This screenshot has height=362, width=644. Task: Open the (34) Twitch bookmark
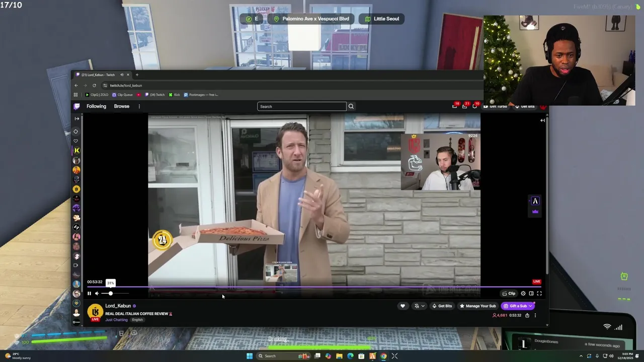(155, 95)
